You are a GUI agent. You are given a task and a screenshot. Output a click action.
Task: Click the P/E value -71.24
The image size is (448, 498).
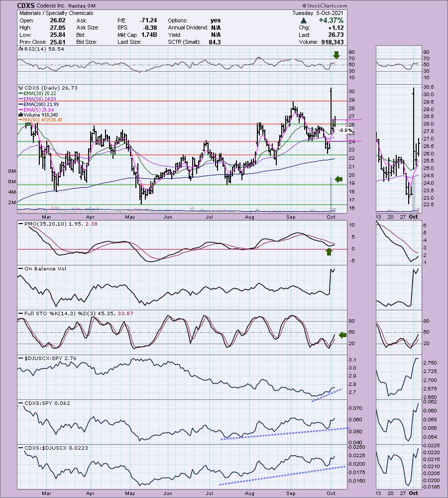click(x=148, y=20)
